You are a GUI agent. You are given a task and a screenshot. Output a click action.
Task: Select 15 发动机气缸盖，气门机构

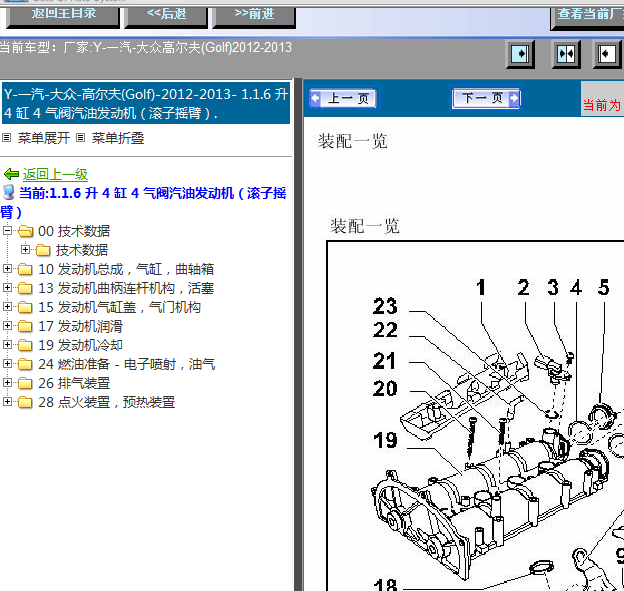[x=119, y=307]
